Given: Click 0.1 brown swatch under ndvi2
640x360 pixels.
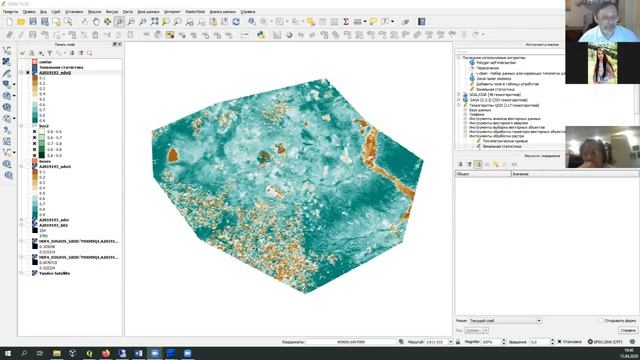Looking at the screenshot, I should 35,78.
